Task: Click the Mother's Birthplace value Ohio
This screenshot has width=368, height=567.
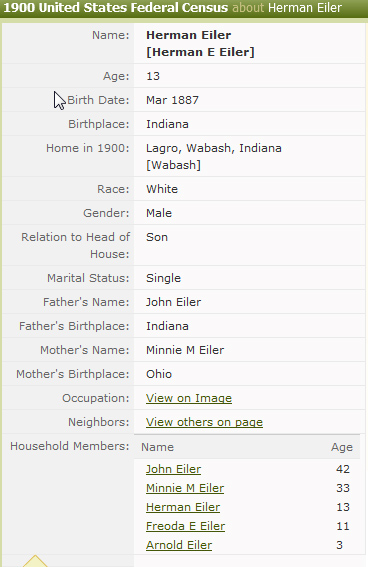Action: tap(159, 374)
